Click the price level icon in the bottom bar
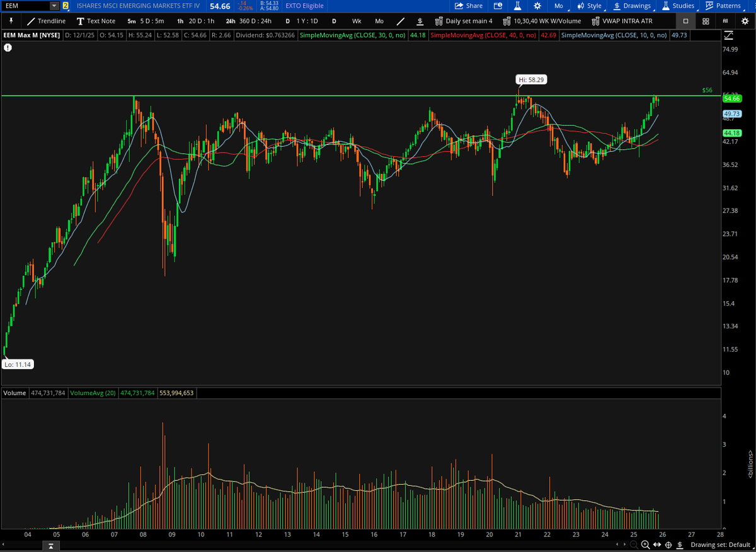The height and width of the screenshot is (552, 756). (679, 544)
